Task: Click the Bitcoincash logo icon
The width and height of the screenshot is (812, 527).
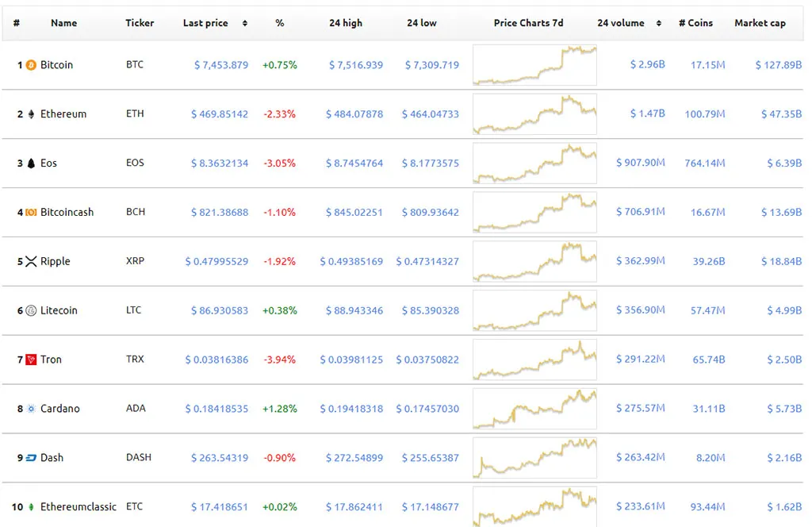Action: click(31, 213)
